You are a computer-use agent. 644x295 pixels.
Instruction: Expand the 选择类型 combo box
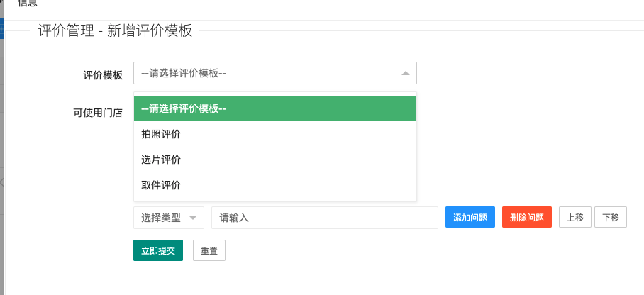click(x=168, y=218)
